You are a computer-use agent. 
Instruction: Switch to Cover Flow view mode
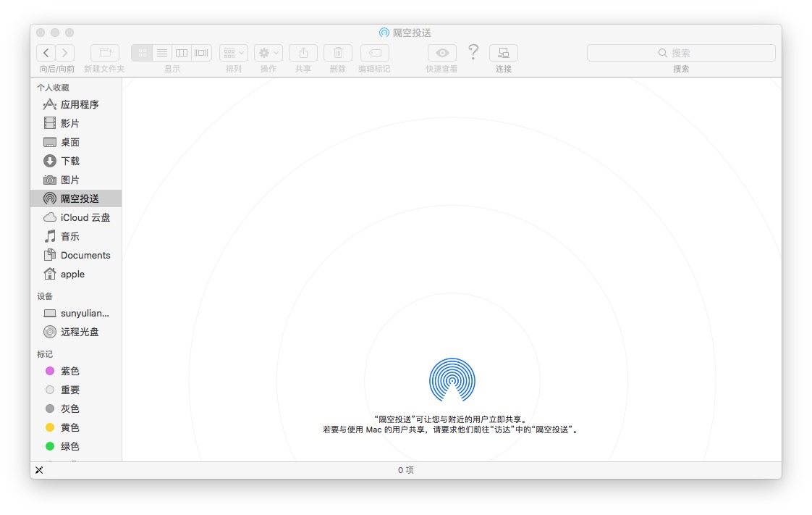pos(201,53)
